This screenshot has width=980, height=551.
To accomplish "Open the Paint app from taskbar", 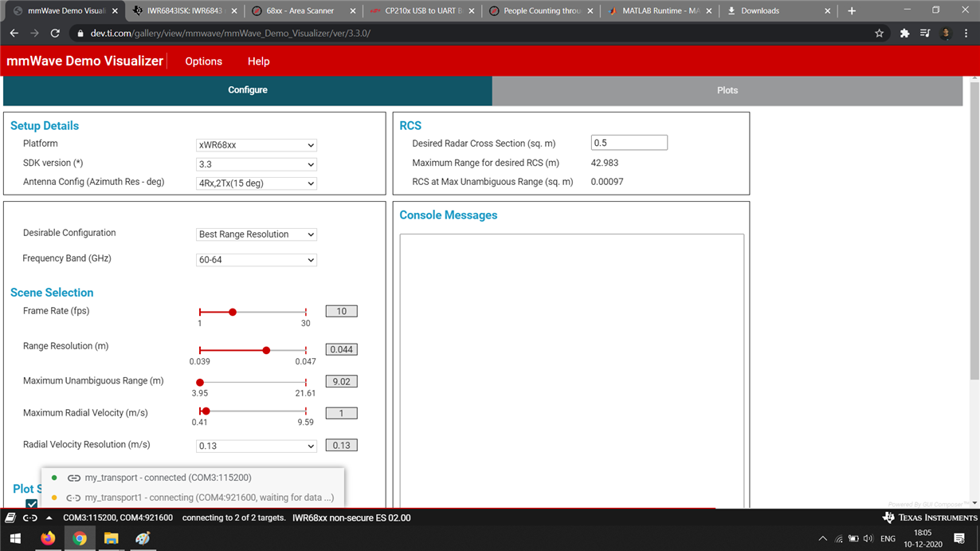I will point(143,539).
